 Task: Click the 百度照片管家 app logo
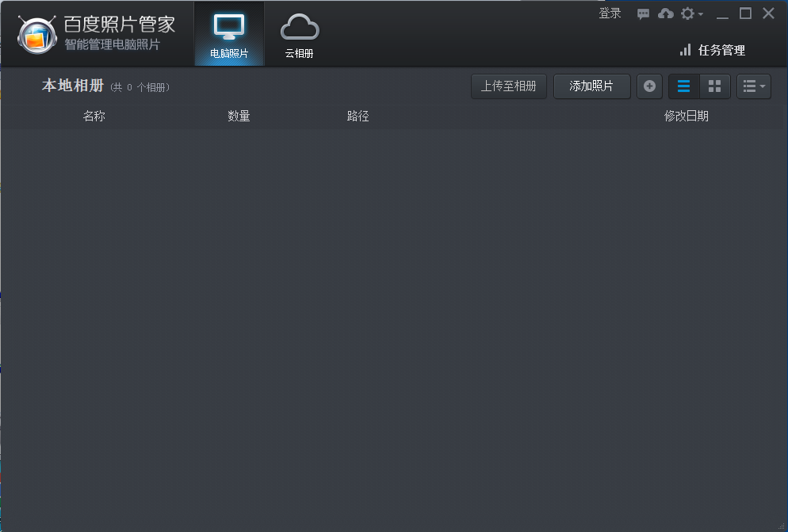[x=36, y=35]
